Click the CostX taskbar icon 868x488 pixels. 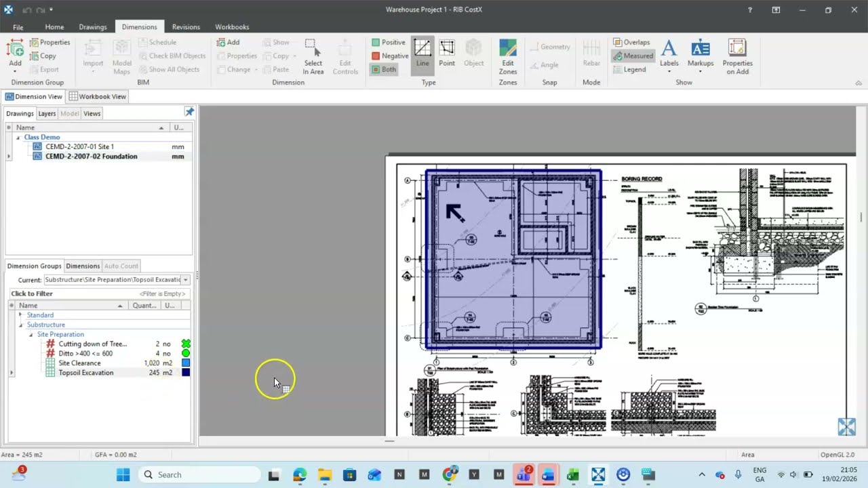[598, 474]
